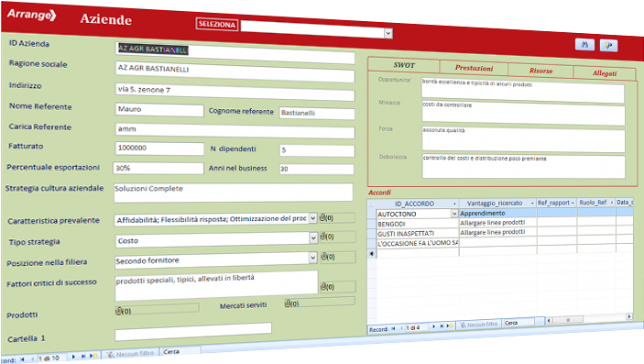Go to next record in Accordi navigator
Viewport: 644px width, 364px height.
coord(433,326)
